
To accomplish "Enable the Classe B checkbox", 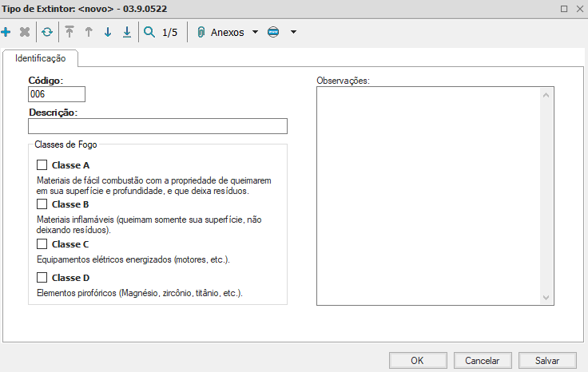I will pyautogui.click(x=42, y=204).
